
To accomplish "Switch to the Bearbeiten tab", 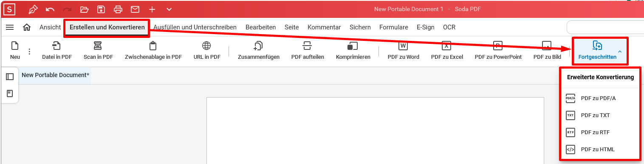I will click(260, 27).
